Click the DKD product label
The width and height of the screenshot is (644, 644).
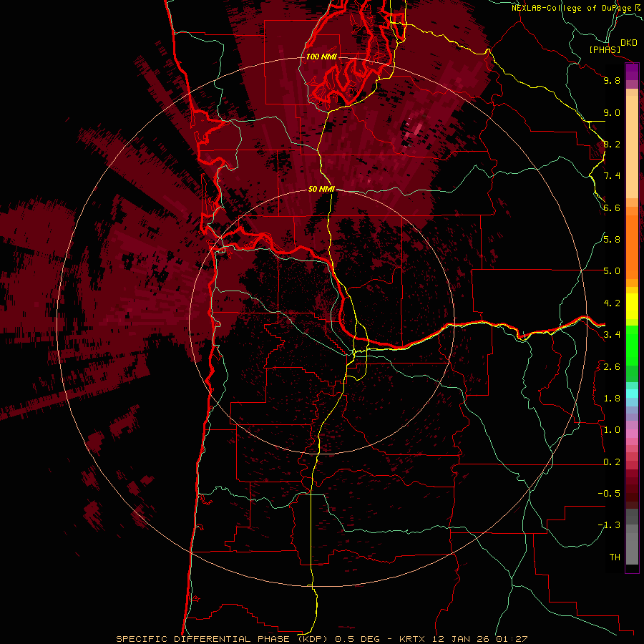(629, 43)
